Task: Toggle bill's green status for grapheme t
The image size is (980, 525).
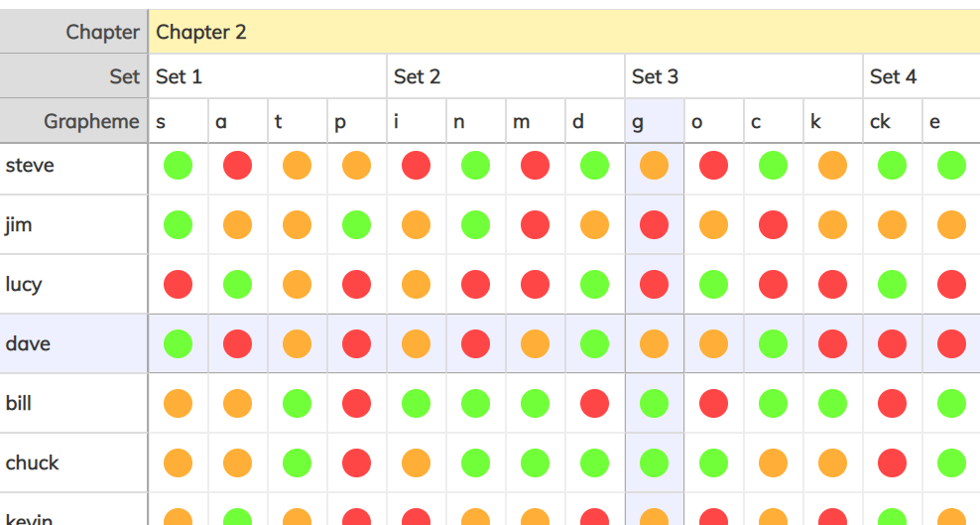Action: pos(297,403)
